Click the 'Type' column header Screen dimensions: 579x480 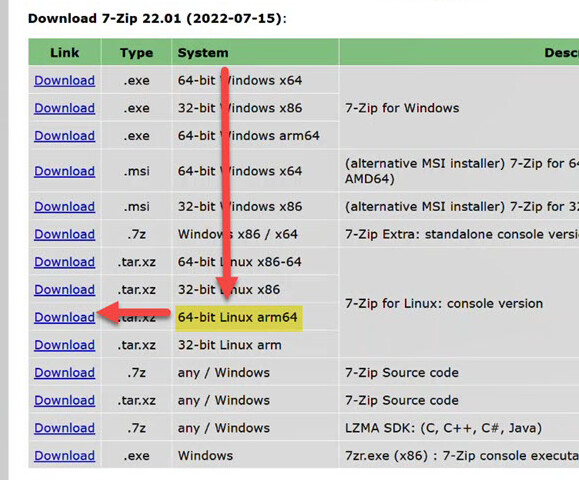click(136, 52)
